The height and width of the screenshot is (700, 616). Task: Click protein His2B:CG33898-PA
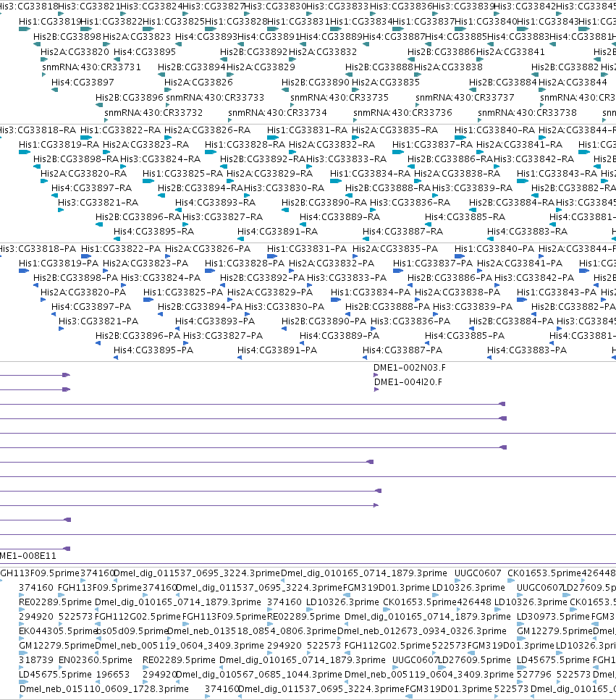(76, 278)
